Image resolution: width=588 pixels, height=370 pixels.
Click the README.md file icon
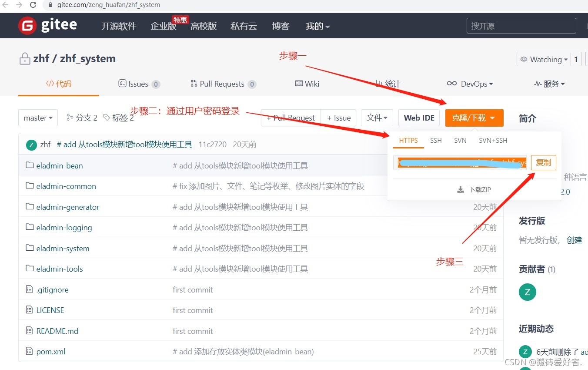pyautogui.click(x=29, y=330)
